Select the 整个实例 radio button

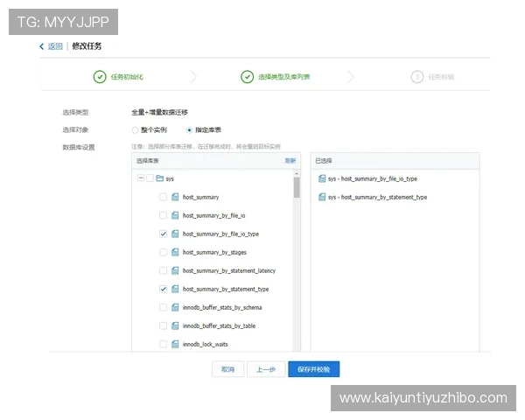pos(135,129)
